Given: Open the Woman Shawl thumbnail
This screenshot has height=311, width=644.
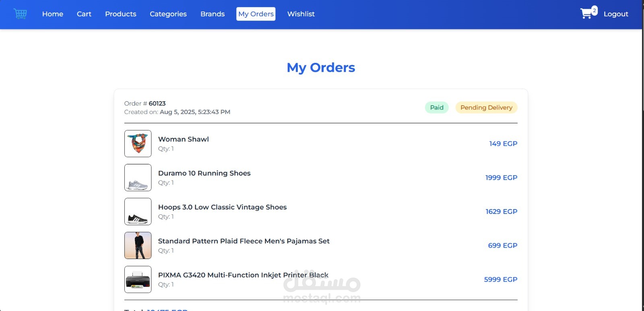Looking at the screenshot, I should [x=138, y=143].
